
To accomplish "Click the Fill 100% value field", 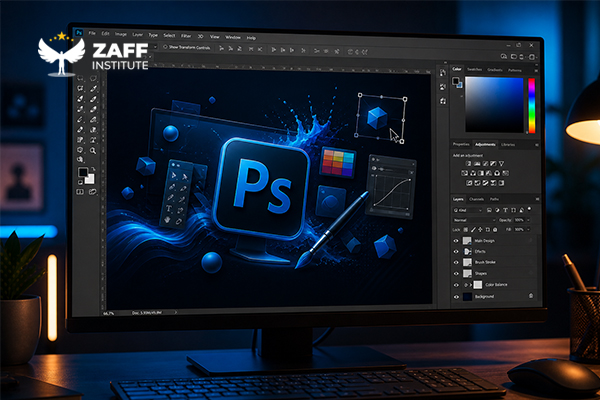I will point(519,230).
